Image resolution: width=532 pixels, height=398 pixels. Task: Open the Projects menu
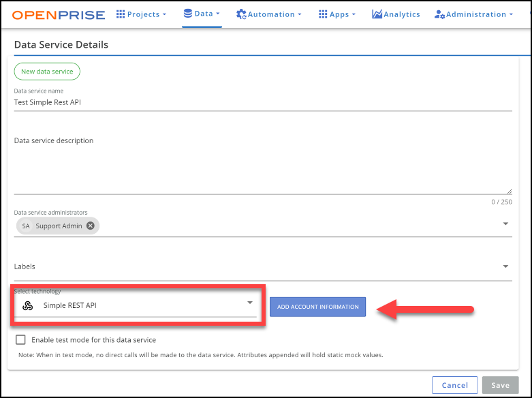click(142, 14)
